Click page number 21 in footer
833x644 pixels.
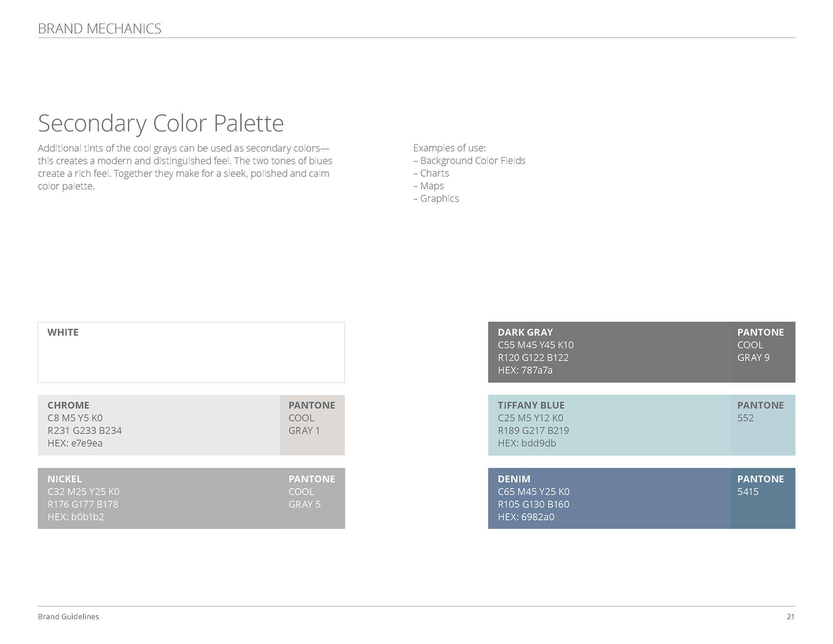[790, 617]
